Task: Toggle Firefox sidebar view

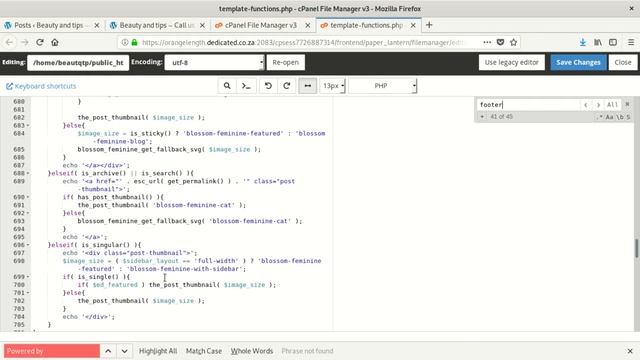Action: 613,42
